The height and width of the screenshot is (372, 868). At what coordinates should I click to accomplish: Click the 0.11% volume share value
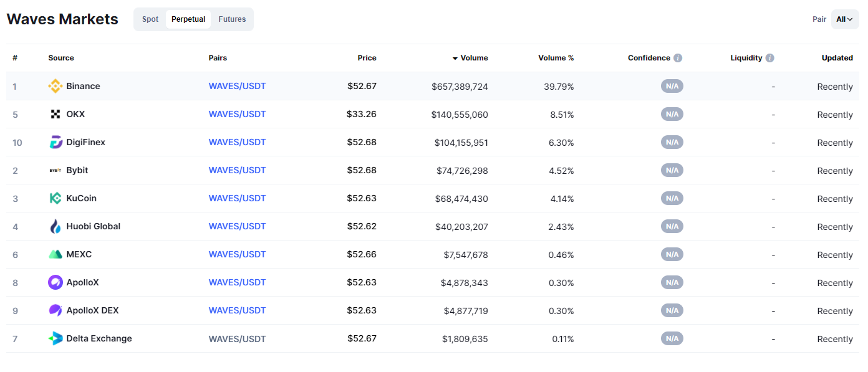pyautogui.click(x=563, y=339)
